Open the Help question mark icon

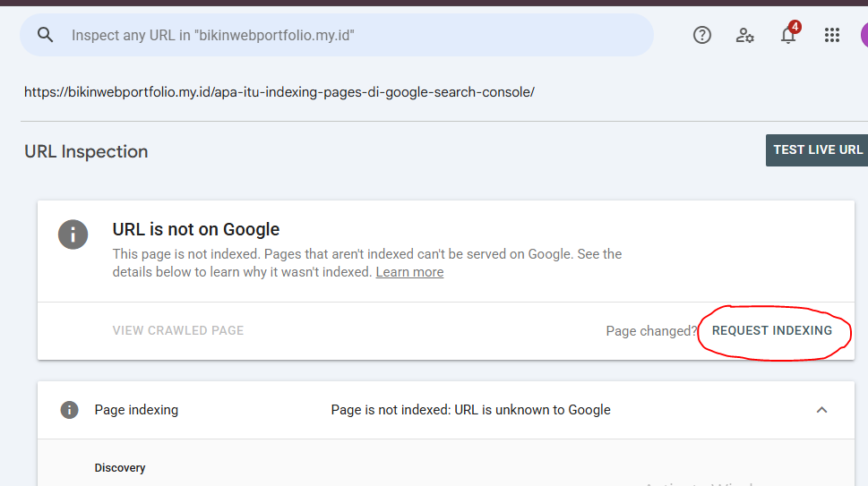tap(702, 36)
